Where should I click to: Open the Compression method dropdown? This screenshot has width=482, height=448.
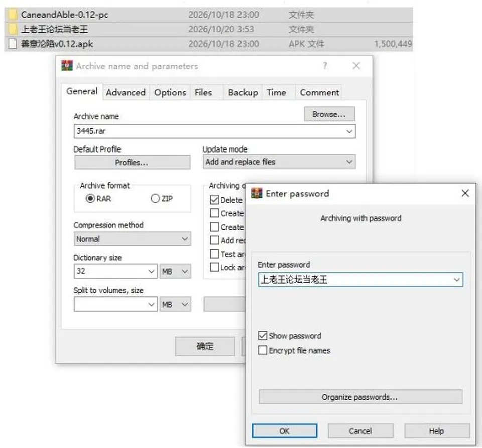(185, 239)
